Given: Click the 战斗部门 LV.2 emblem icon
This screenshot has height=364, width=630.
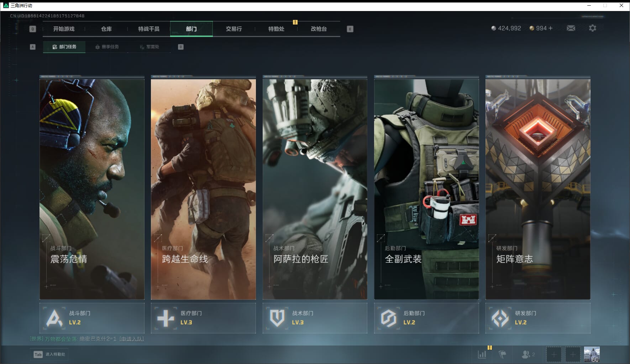Looking at the screenshot, I should tap(54, 318).
